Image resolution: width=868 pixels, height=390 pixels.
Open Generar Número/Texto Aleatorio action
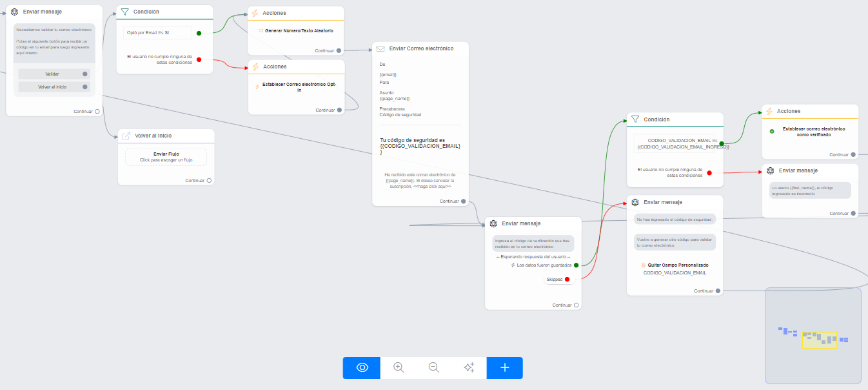296,30
